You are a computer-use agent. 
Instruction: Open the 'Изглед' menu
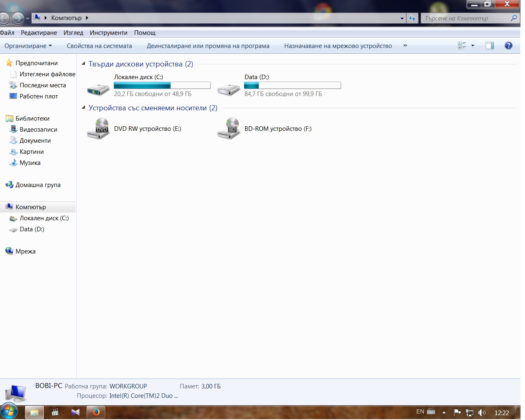point(73,33)
